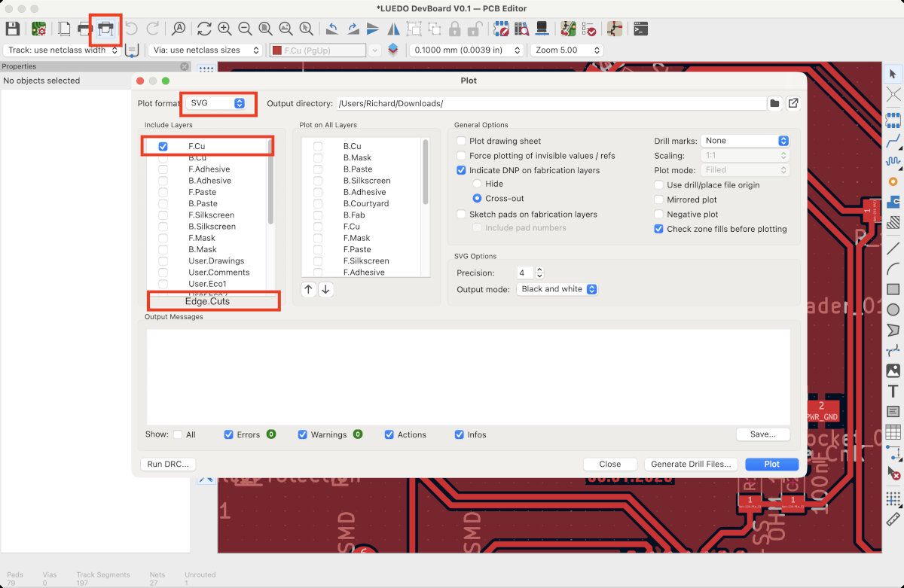Image resolution: width=904 pixels, height=588 pixels.
Task: Click Rotate clockwise icon
Action: point(353,29)
